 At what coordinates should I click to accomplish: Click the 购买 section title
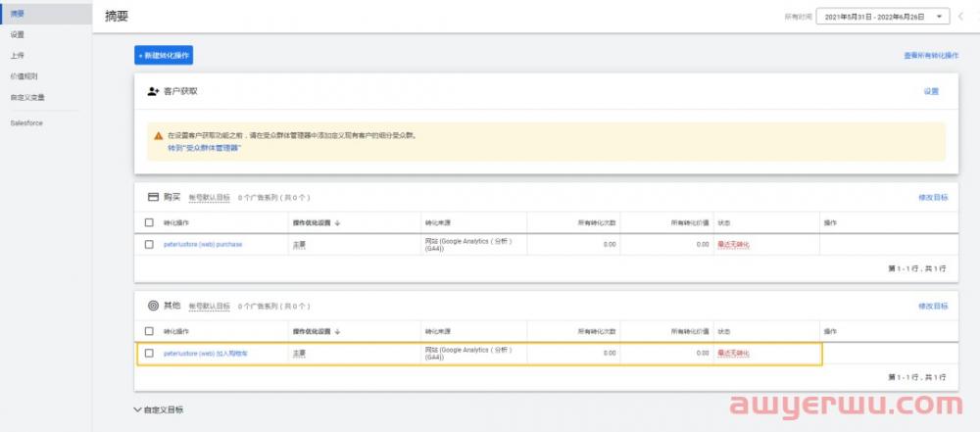[x=171, y=197]
